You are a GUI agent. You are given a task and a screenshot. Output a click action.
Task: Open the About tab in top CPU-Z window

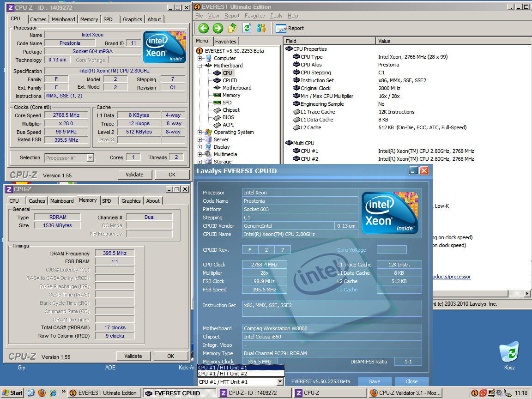click(x=154, y=19)
